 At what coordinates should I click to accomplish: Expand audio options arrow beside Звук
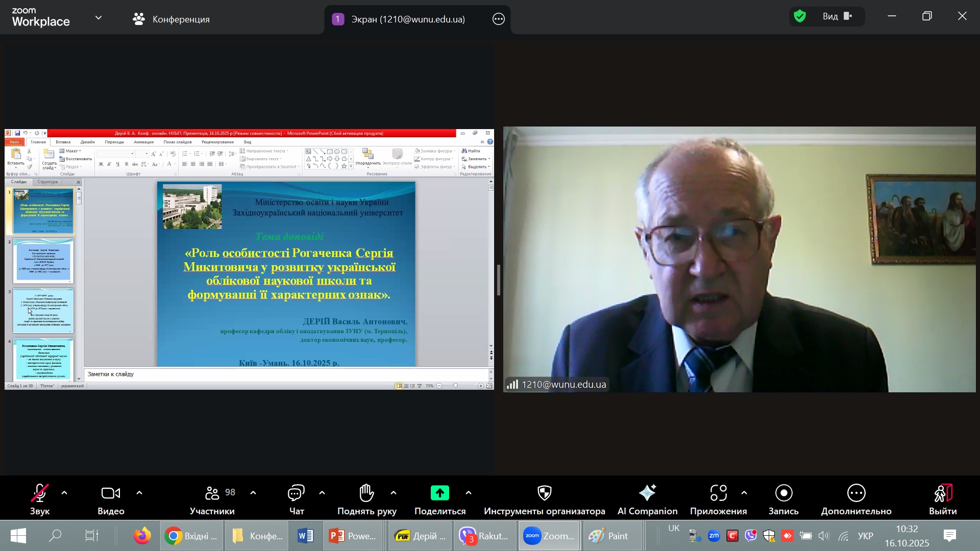point(64,493)
